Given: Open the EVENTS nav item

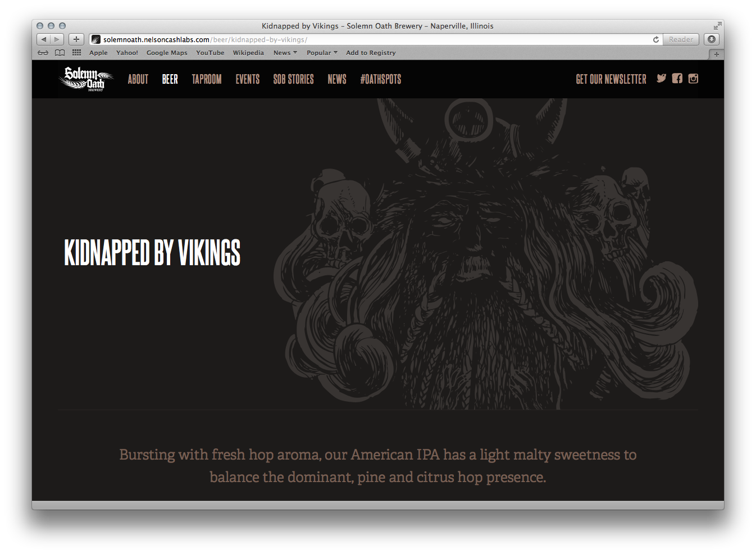Looking at the screenshot, I should pyautogui.click(x=248, y=79).
